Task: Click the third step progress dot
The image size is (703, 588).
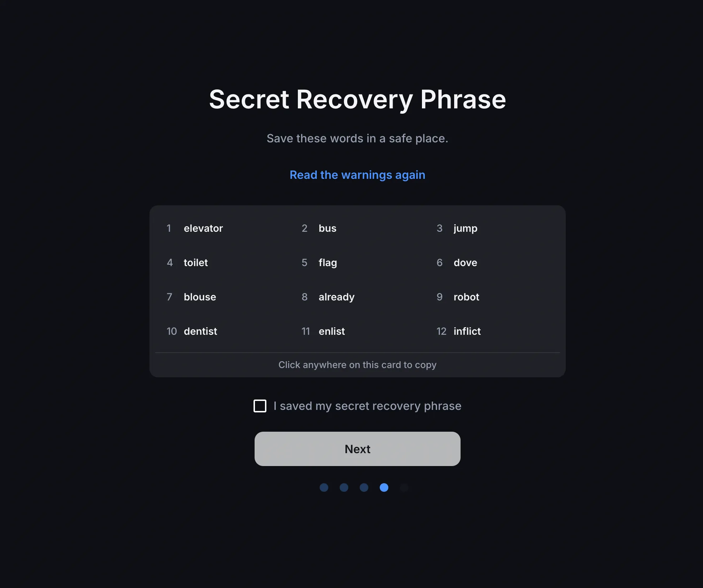Action: tap(364, 487)
